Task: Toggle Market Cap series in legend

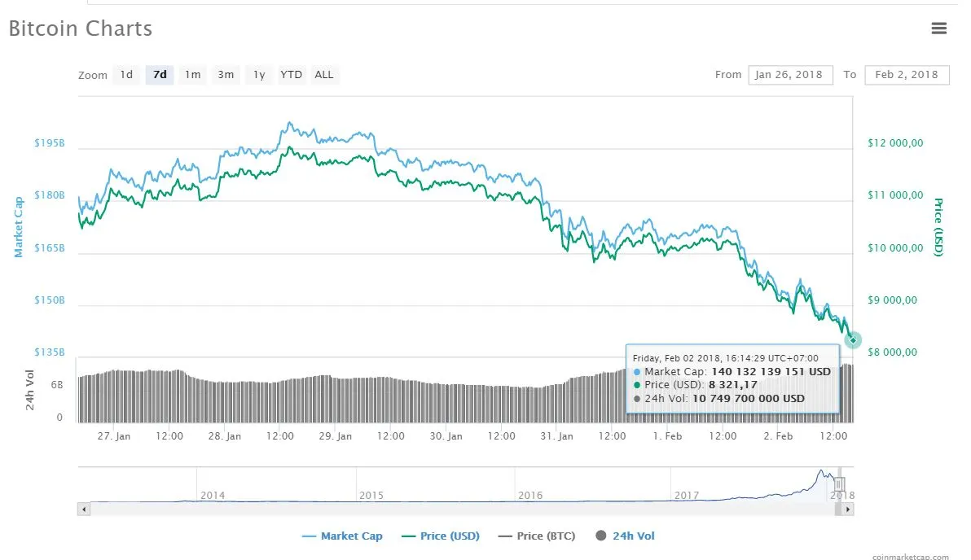Action: tap(342, 536)
